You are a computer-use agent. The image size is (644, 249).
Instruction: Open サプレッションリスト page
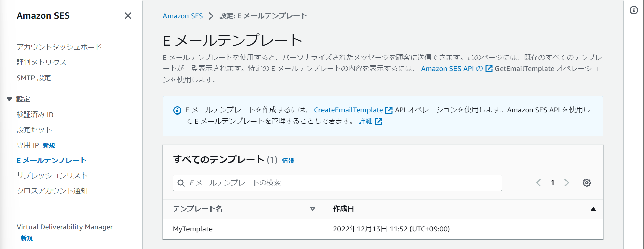tap(52, 175)
